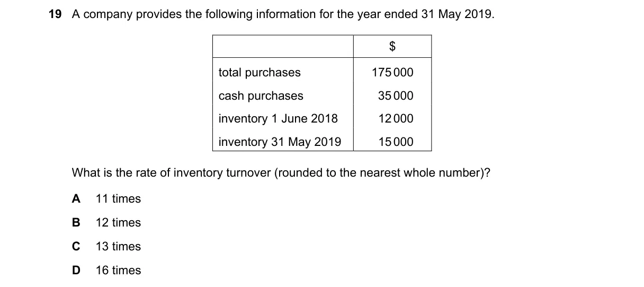Click the 15 000 value cell
Viewport: 644px width, 287px height.
(396, 142)
